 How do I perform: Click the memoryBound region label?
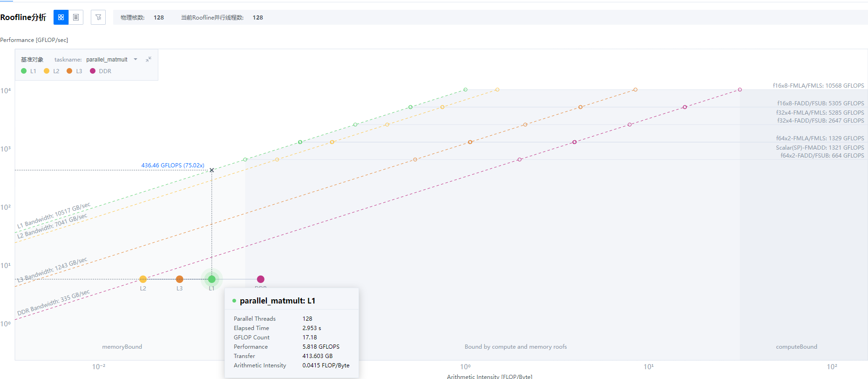pyautogui.click(x=122, y=347)
